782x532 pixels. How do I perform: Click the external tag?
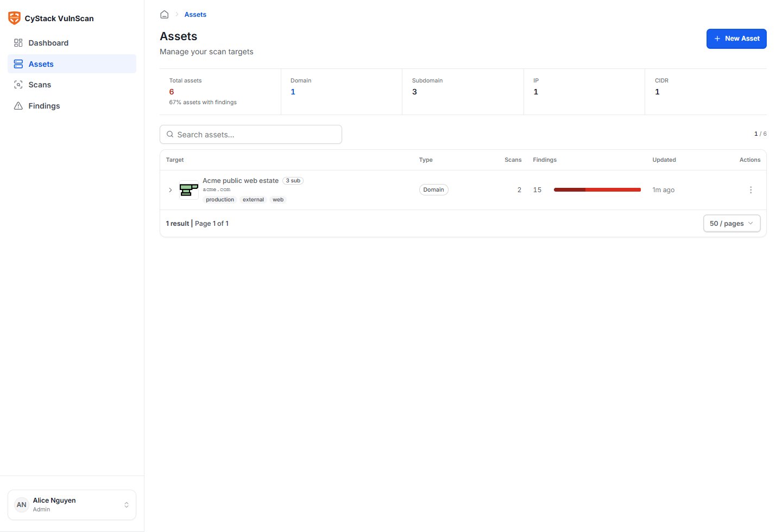(x=253, y=200)
